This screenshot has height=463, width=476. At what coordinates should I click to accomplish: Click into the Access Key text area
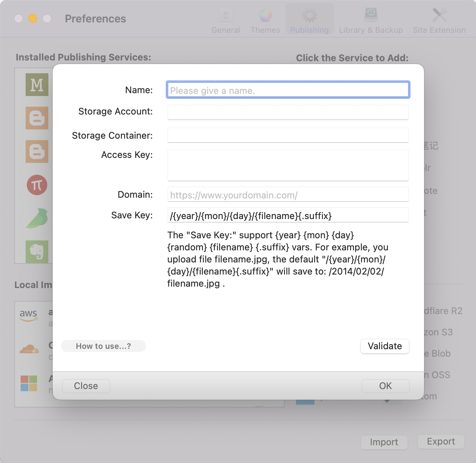pos(288,165)
